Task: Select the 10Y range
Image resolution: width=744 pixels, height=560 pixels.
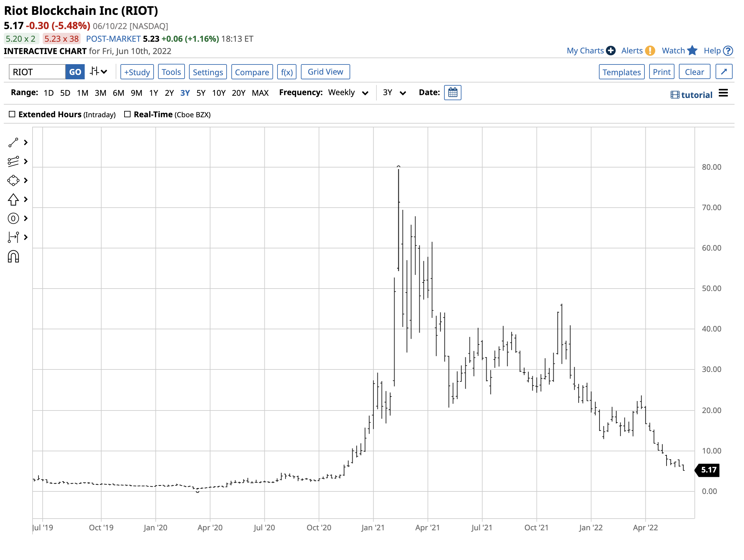Action: click(219, 93)
